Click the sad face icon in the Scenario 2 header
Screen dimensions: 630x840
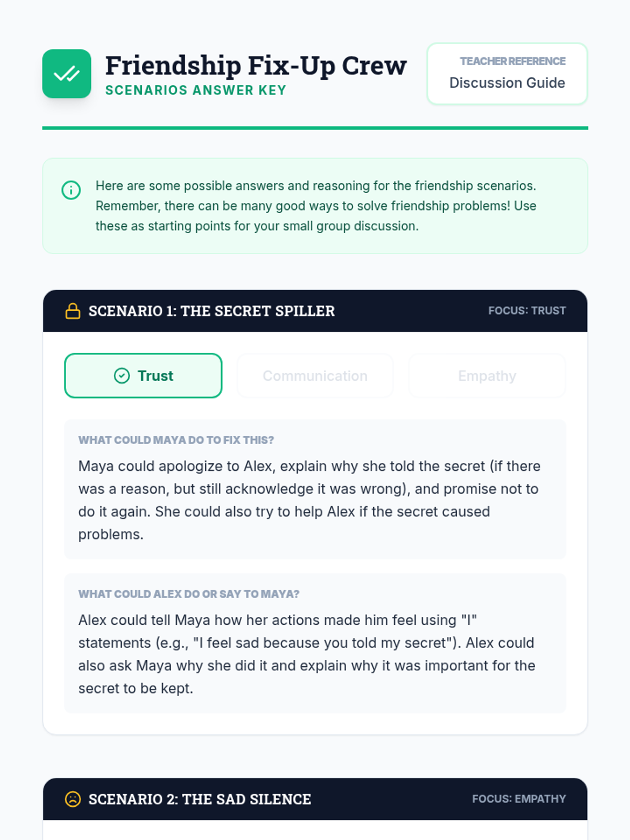72,799
